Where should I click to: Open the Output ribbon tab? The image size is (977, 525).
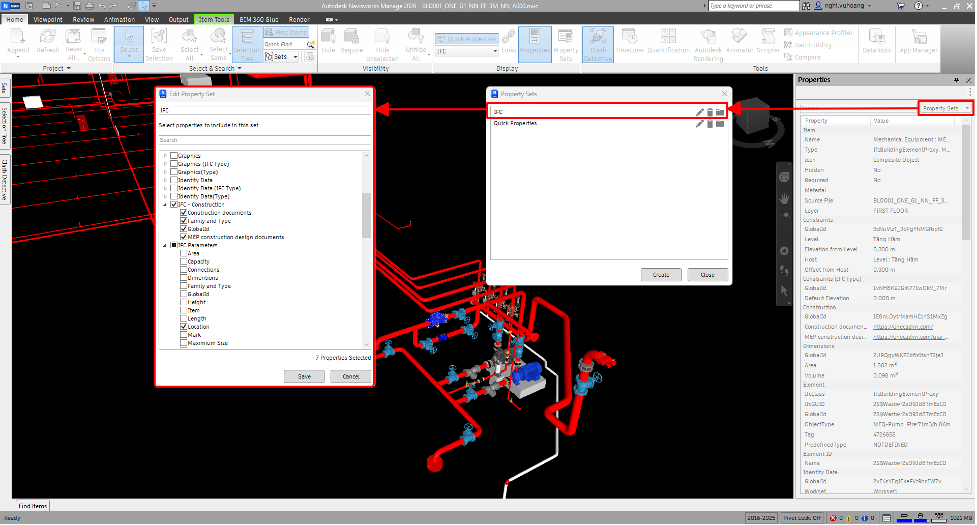[178, 19]
